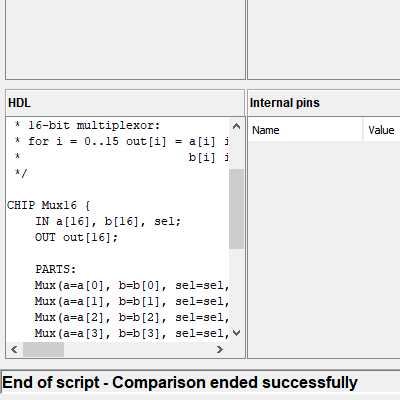
Task: Click the Mux(a=a[1], b=b[1] line
Action: [132, 301]
